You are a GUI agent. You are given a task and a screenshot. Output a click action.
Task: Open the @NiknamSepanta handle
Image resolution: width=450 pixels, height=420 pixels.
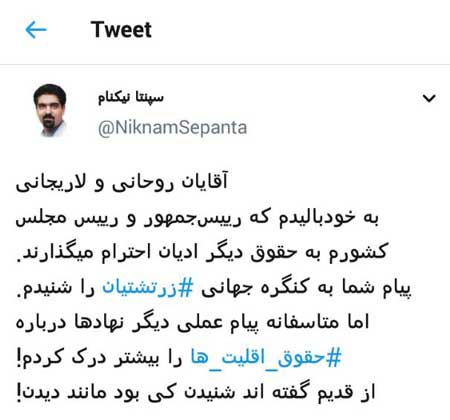[x=172, y=128]
